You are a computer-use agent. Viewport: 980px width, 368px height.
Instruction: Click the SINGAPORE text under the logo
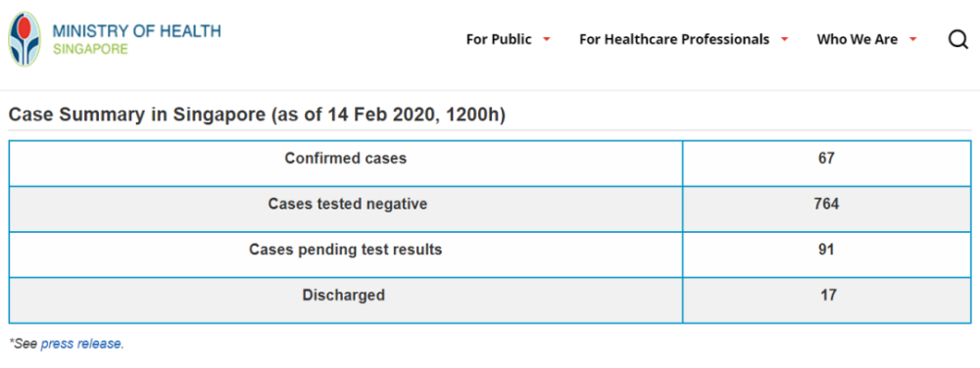pos(90,49)
